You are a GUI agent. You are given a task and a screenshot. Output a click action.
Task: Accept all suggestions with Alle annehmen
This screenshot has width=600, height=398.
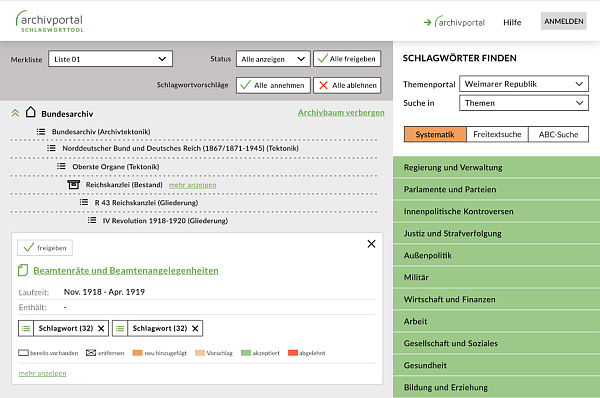272,85
